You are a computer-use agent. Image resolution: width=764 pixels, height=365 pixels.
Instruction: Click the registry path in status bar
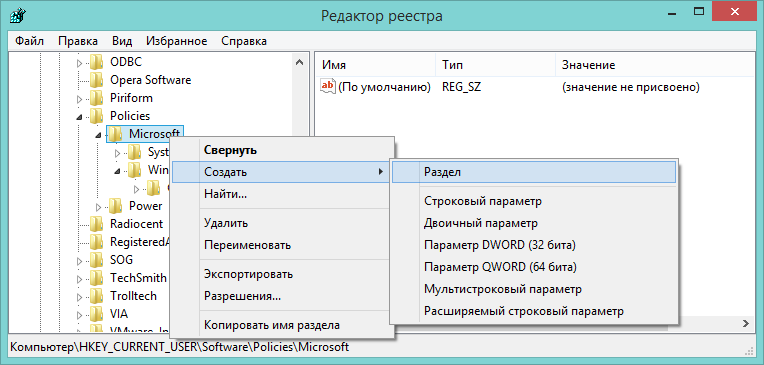click(x=180, y=347)
